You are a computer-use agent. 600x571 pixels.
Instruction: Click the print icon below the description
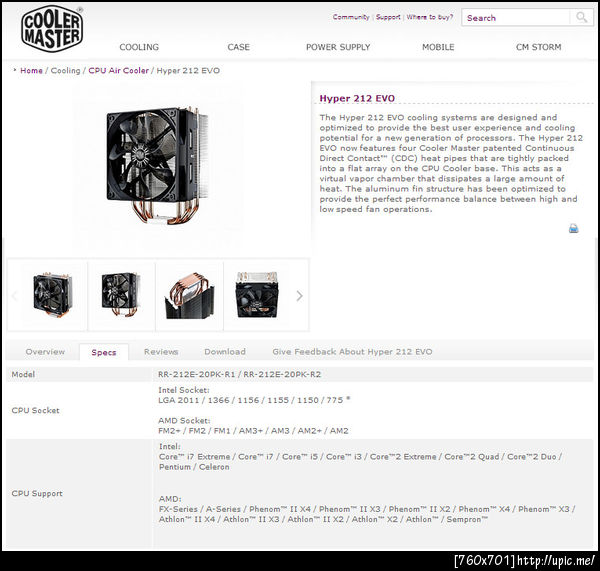[x=573, y=228]
